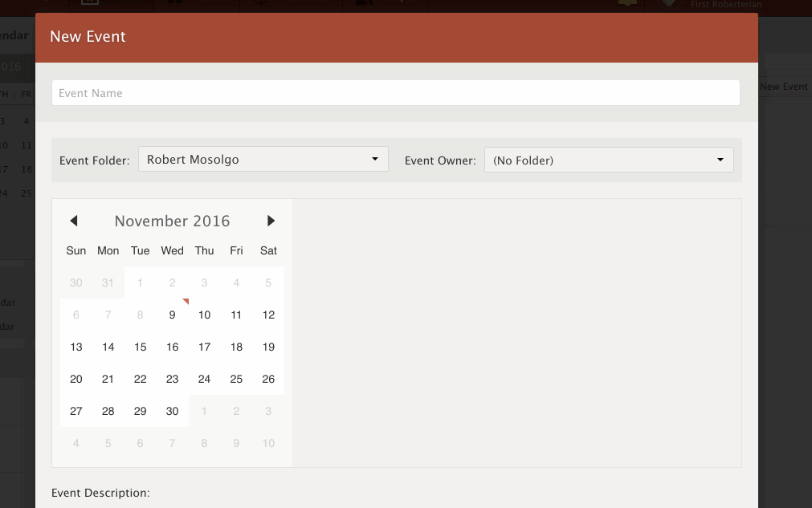Viewport: 812px width, 508px height.
Task: Select November 10 in the calendar
Action: coord(205,315)
